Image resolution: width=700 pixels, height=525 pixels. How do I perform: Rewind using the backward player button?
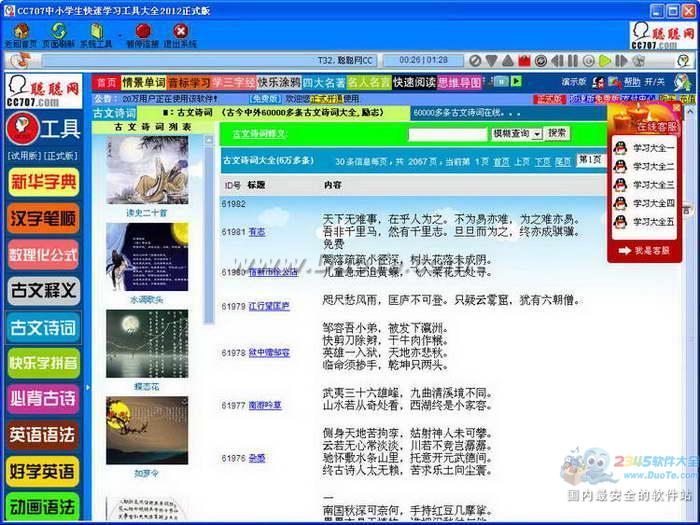[x=557, y=61]
